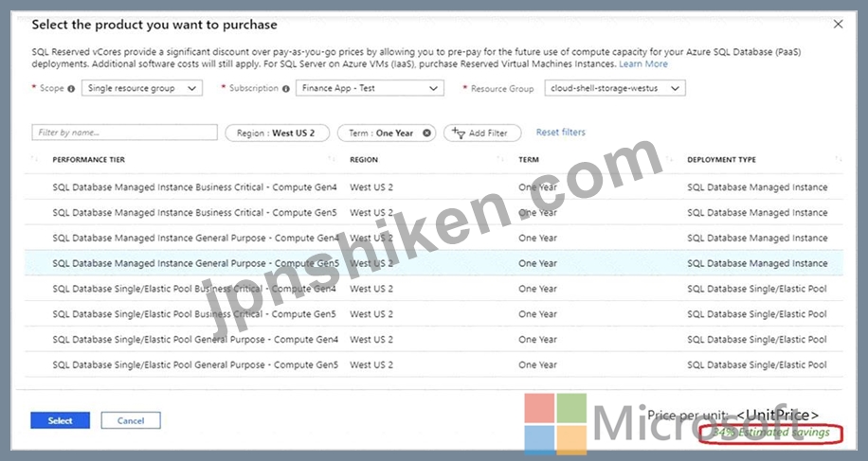Open the Scope dropdown
Image resolution: width=868 pixels, height=461 pixels.
[142, 88]
